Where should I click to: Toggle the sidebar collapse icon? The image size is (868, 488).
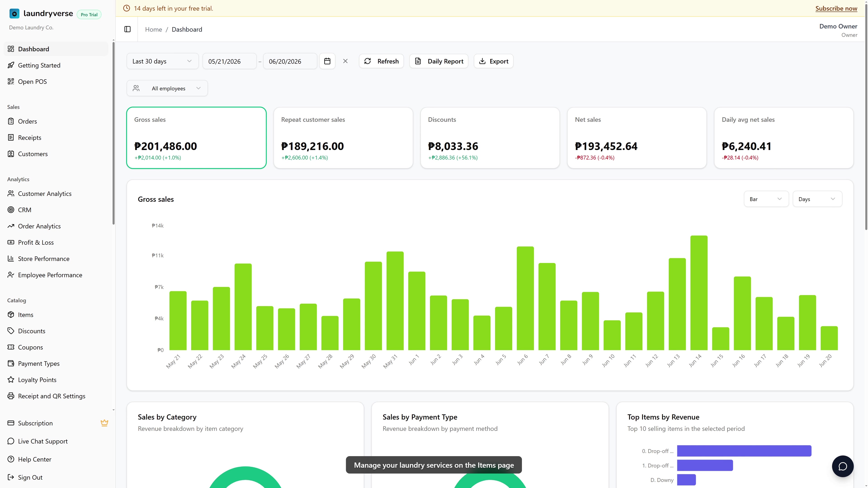click(x=127, y=29)
